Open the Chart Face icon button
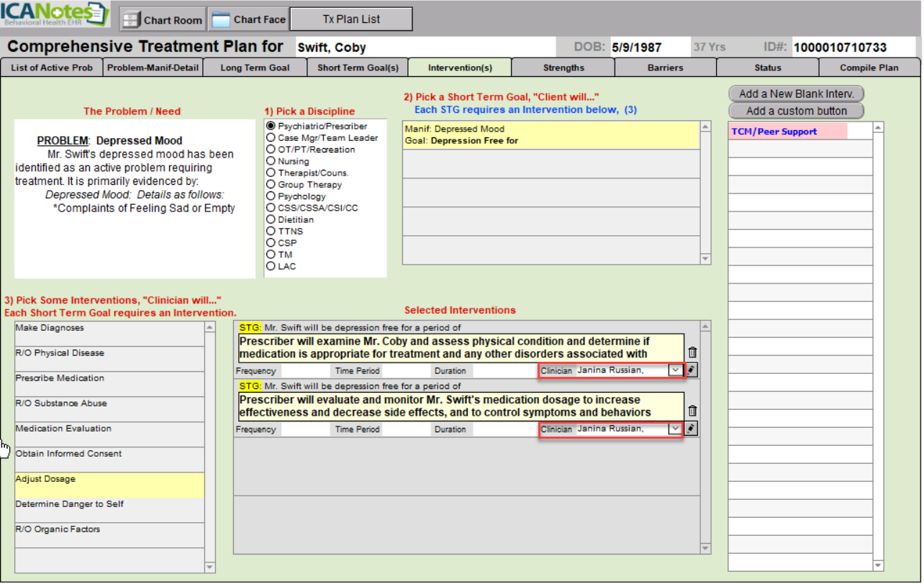The height and width of the screenshot is (584, 924). coord(248,19)
